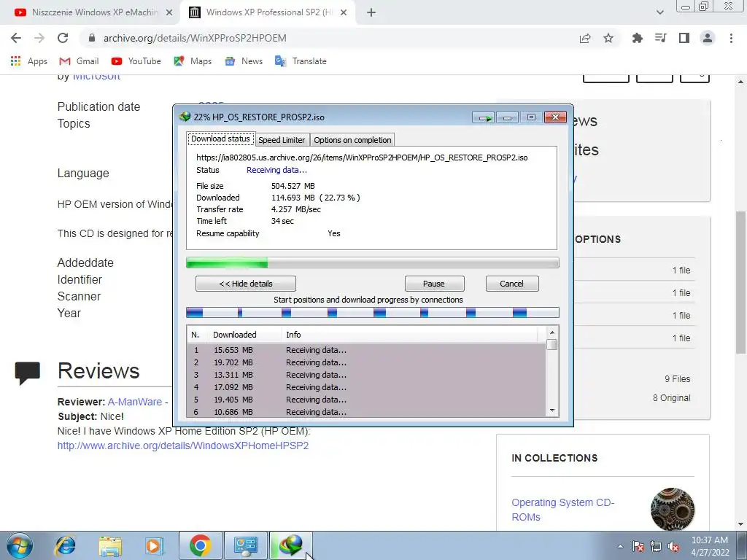Select connection 3 row with 13.311 MB

tap(366, 375)
